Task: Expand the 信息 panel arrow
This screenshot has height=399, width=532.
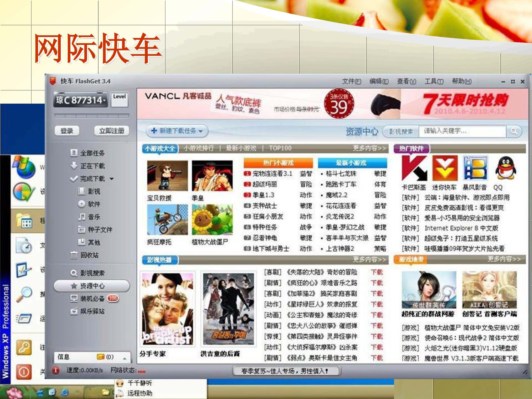Action: [125, 358]
